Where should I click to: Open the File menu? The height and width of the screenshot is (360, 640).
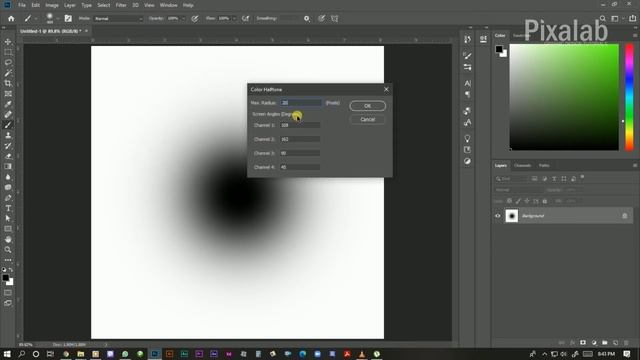click(x=22, y=5)
